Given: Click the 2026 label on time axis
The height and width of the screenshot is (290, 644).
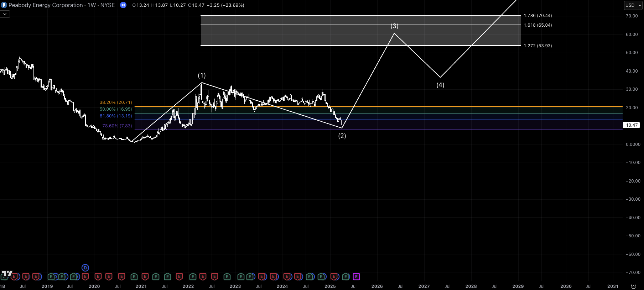Looking at the screenshot, I should (x=377, y=286).
